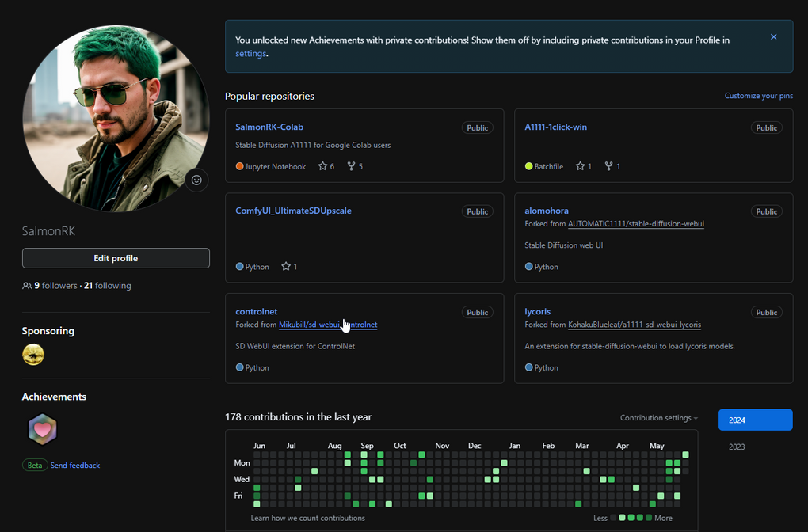Click the 'More' legend label
Image resolution: width=808 pixels, height=532 pixels.
(x=663, y=518)
